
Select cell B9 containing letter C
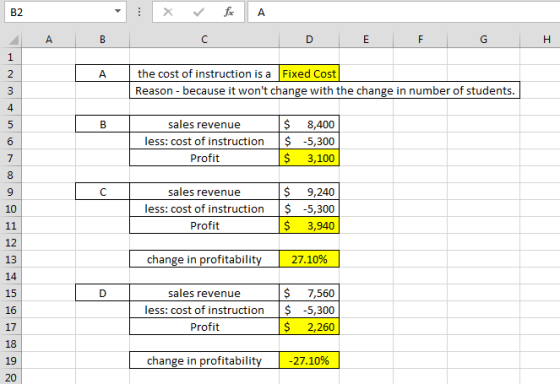tap(102, 192)
